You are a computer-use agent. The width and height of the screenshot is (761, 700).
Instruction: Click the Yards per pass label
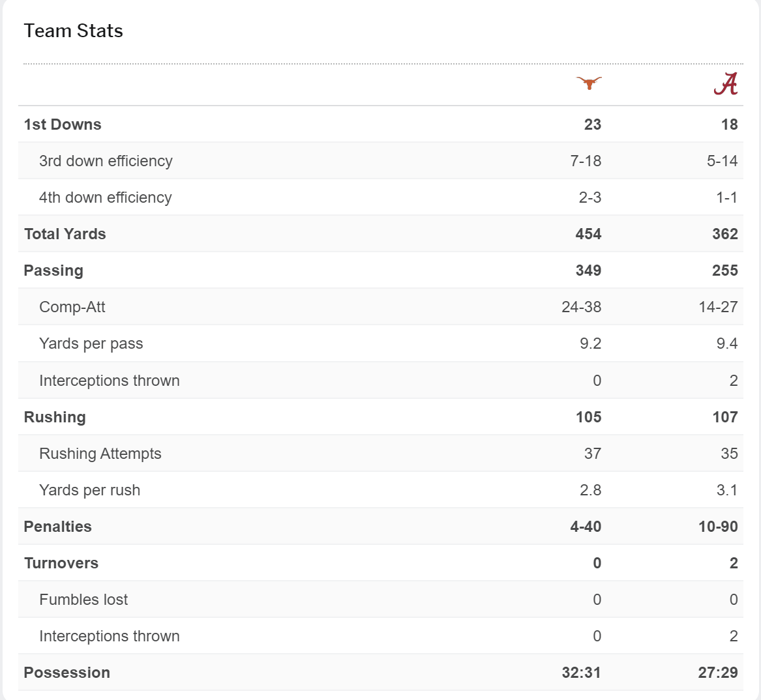tap(91, 343)
